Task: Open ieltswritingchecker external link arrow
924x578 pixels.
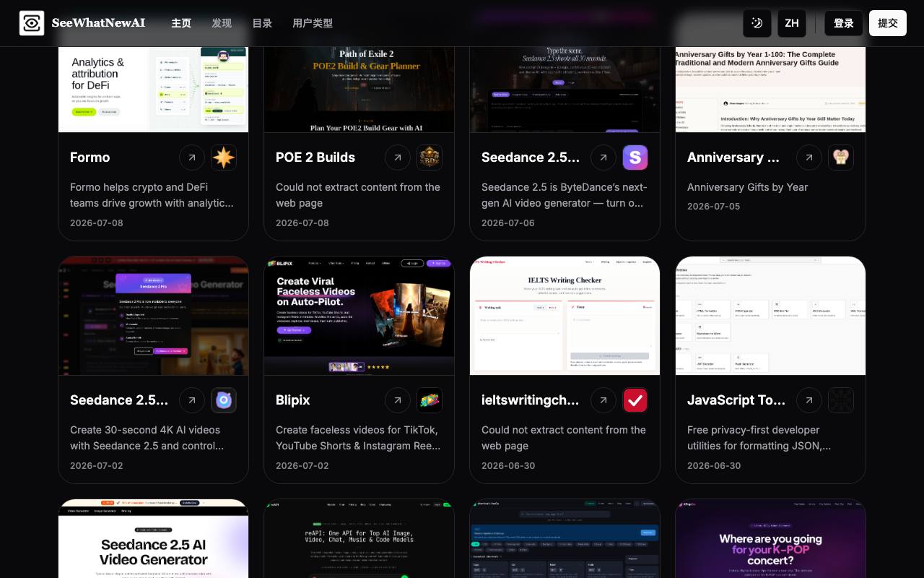Action: point(603,400)
